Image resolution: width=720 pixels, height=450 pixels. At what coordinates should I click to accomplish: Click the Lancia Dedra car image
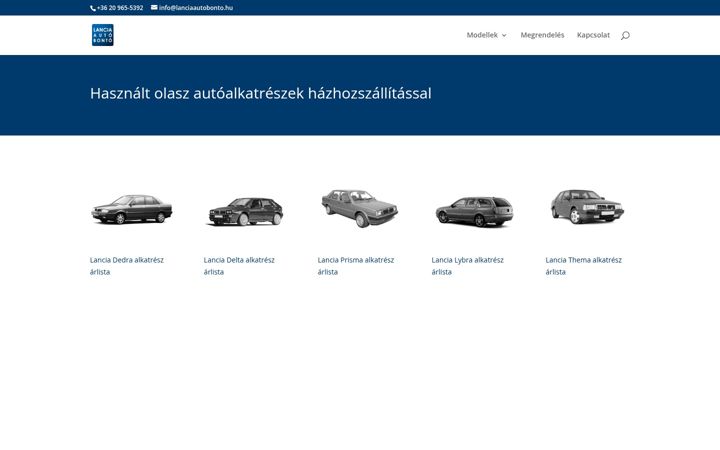[x=132, y=209]
